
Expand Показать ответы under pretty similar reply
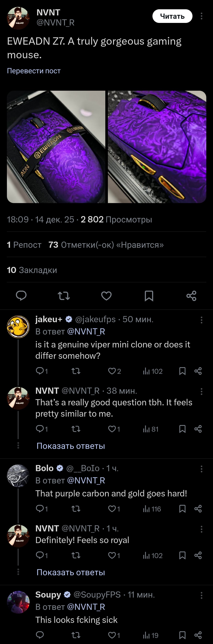[71, 446]
